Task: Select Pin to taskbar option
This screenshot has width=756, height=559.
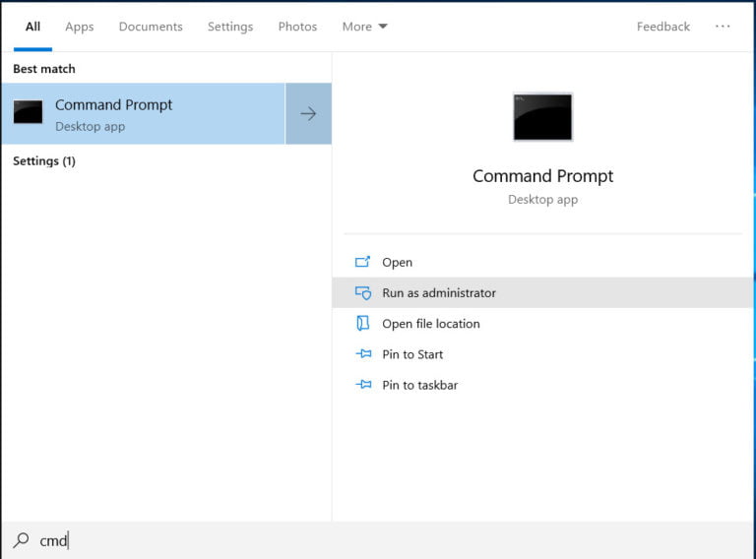Action: (419, 385)
